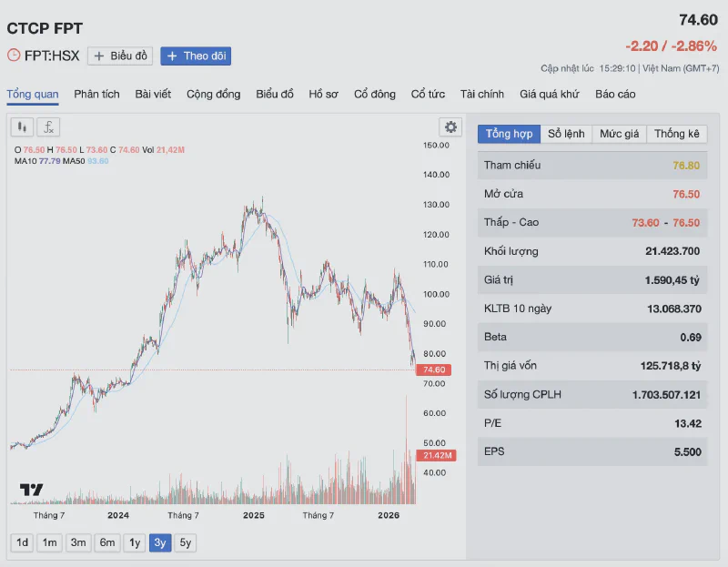Viewport: 728px width, 567px height.
Task: Select the 5y time range
Action: (x=186, y=542)
